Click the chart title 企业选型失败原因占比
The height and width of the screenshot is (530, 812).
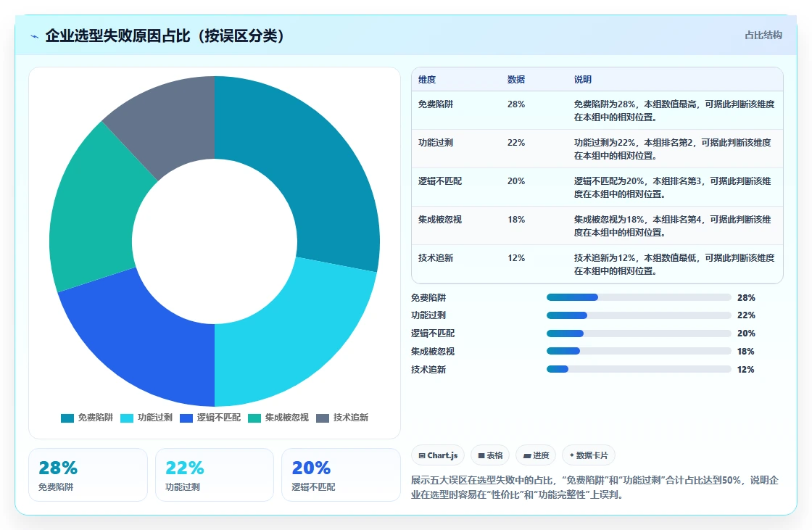pos(165,36)
